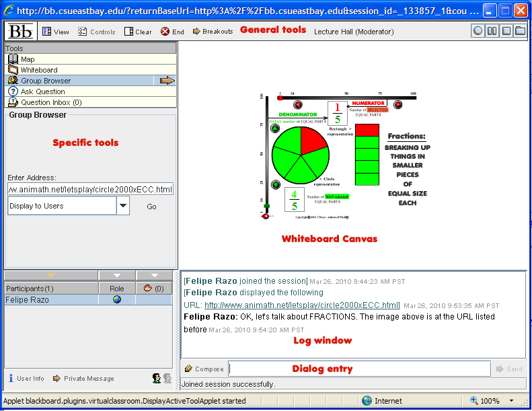Click the dialog entry text field
Viewport: 532px width, 411px height.
coord(359,369)
